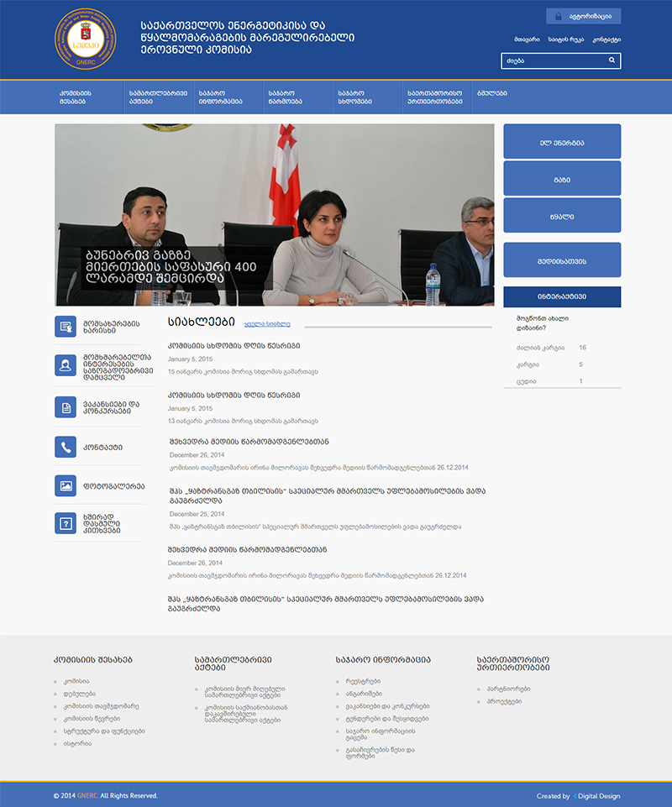
Task: Open the service quality certificate sidebar icon
Action: pos(66,326)
